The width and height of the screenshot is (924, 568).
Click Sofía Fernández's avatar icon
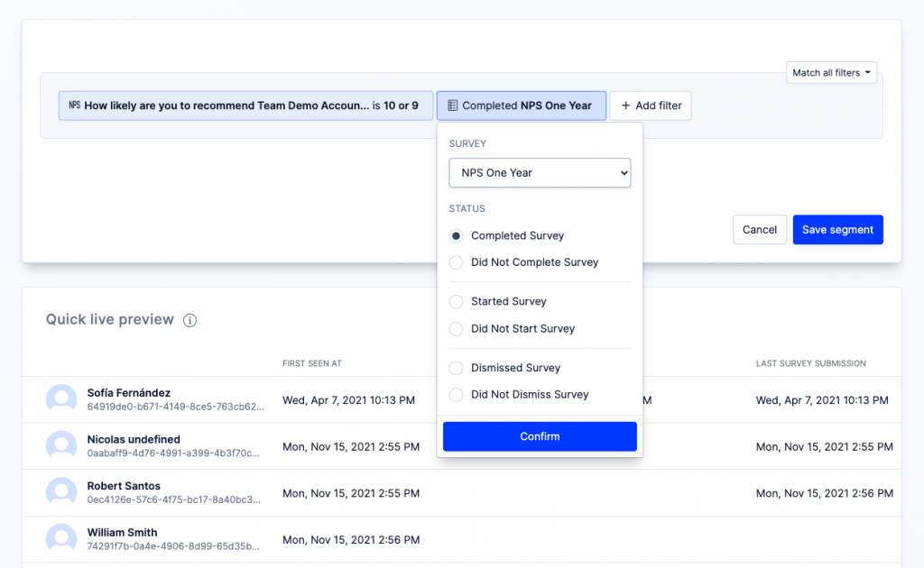[61, 399]
